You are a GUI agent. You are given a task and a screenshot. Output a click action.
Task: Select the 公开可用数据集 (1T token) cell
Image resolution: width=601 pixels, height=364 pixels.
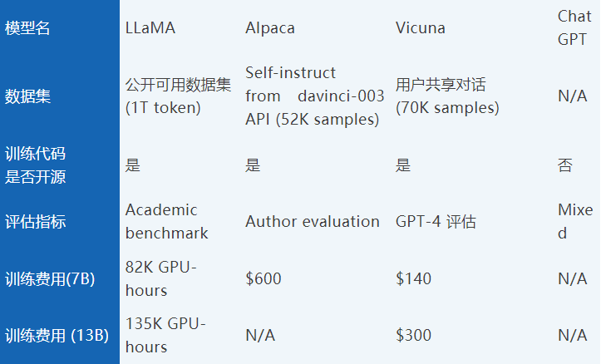(x=178, y=96)
